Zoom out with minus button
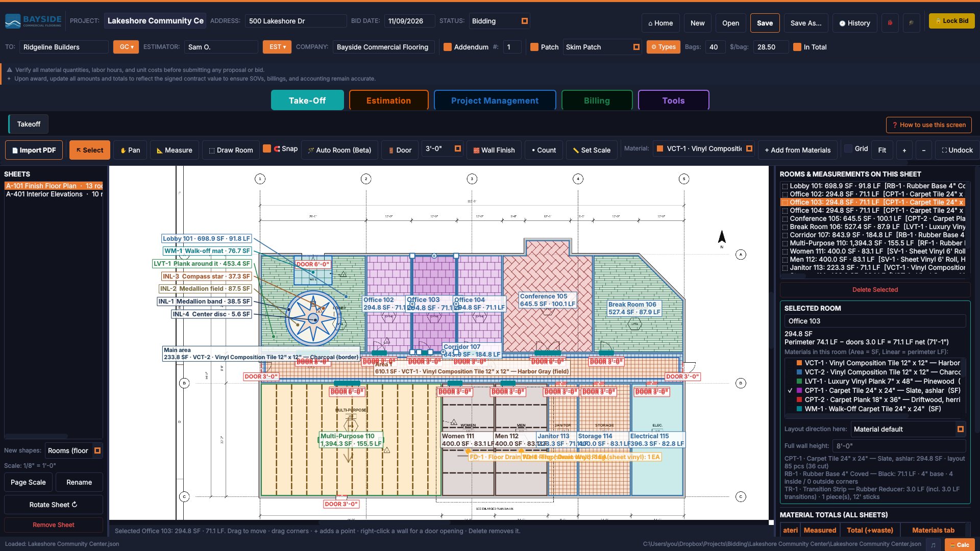The height and width of the screenshot is (551, 980). pyautogui.click(x=923, y=150)
